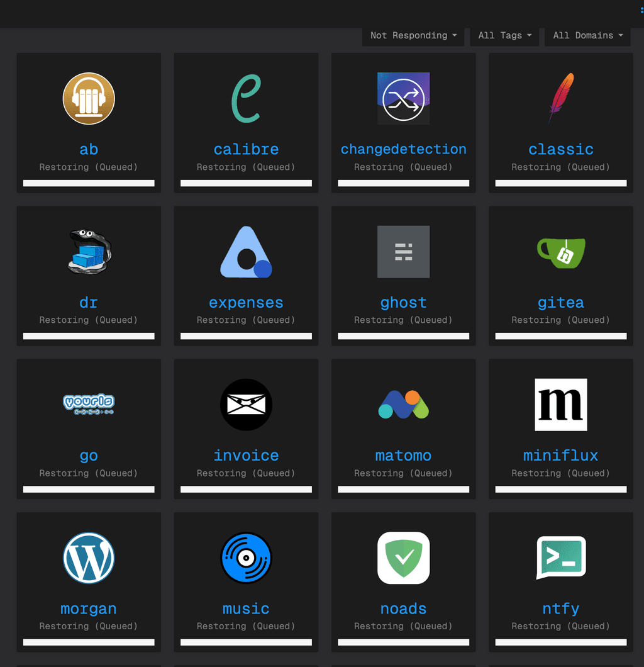Image resolution: width=644 pixels, height=667 pixels.
Task: Click the invoice app name link
Action: (246, 456)
